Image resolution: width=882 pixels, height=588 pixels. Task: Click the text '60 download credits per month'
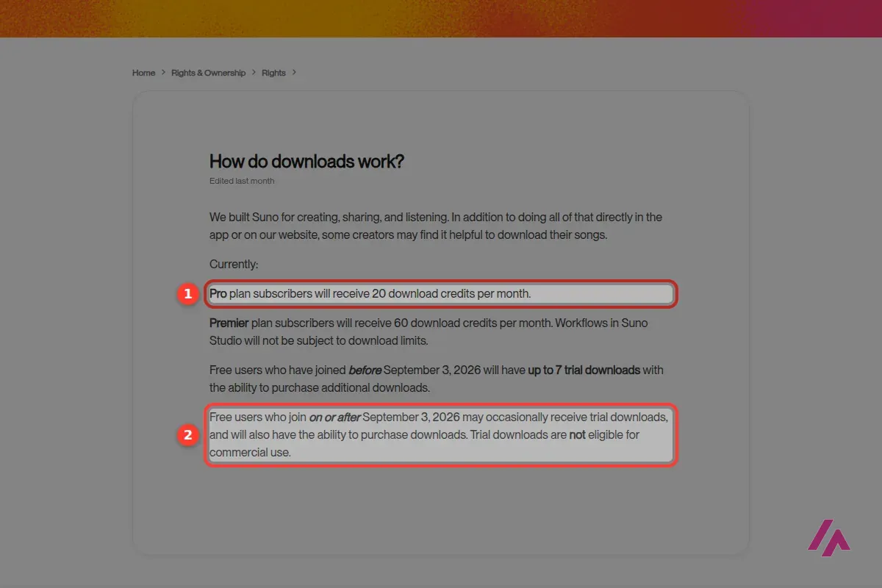pos(473,323)
